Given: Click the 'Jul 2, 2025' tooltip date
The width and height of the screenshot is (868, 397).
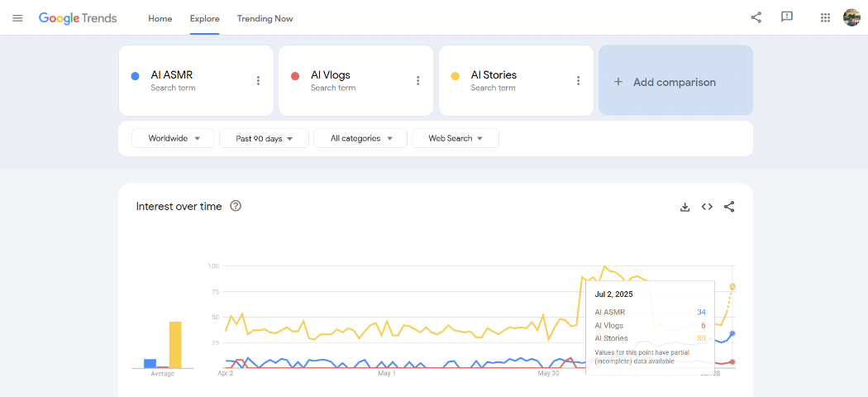Looking at the screenshot, I should (614, 294).
